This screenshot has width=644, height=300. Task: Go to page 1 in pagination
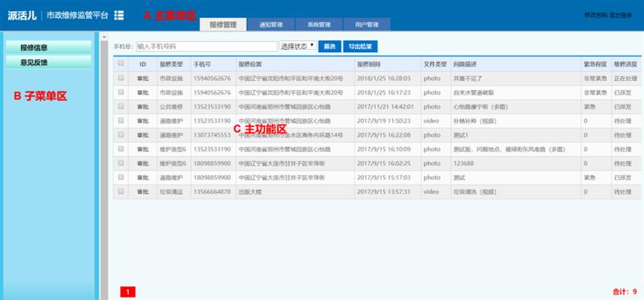click(128, 292)
